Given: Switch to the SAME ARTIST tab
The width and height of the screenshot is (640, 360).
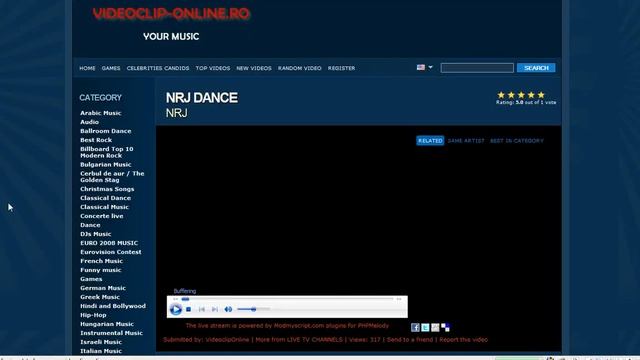Looking at the screenshot, I should click(466, 141).
